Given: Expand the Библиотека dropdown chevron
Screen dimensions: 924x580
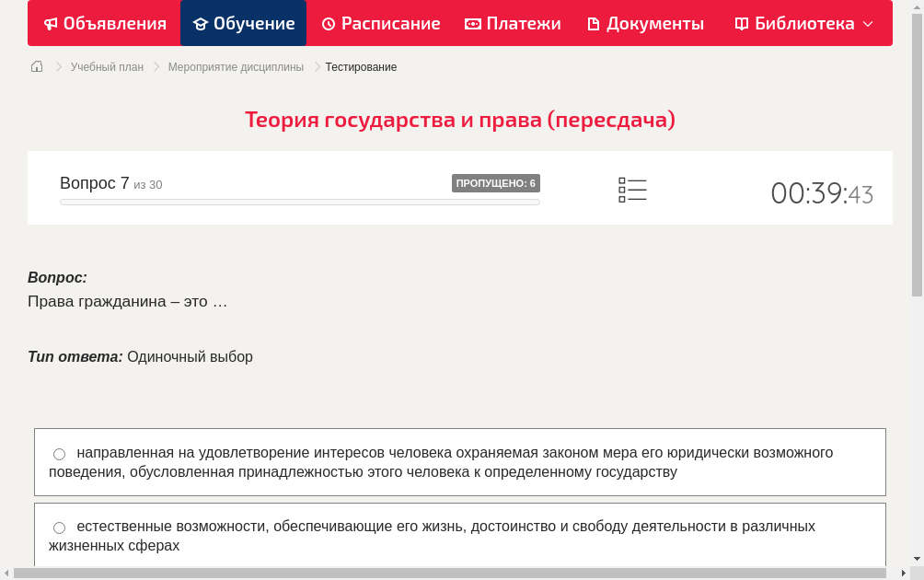Looking at the screenshot, I should [x=867, y=24].
